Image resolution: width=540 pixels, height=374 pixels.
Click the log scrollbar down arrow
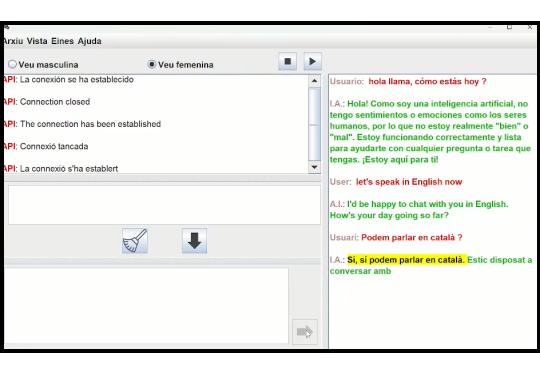click(x=314, y=167)
